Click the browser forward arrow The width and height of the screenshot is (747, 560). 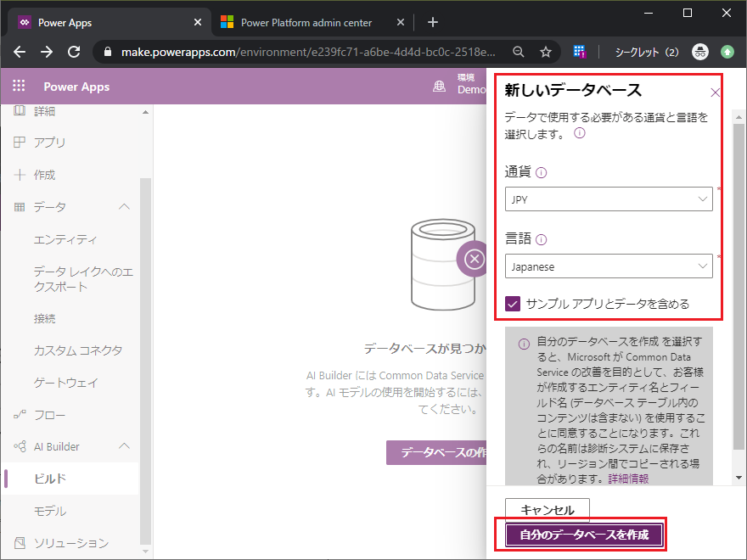coord(47,52)
